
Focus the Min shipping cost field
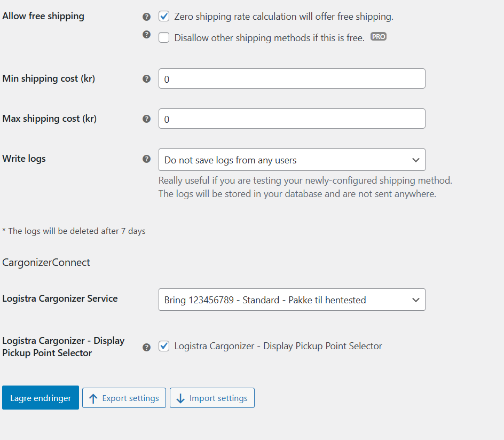[292, 78]
